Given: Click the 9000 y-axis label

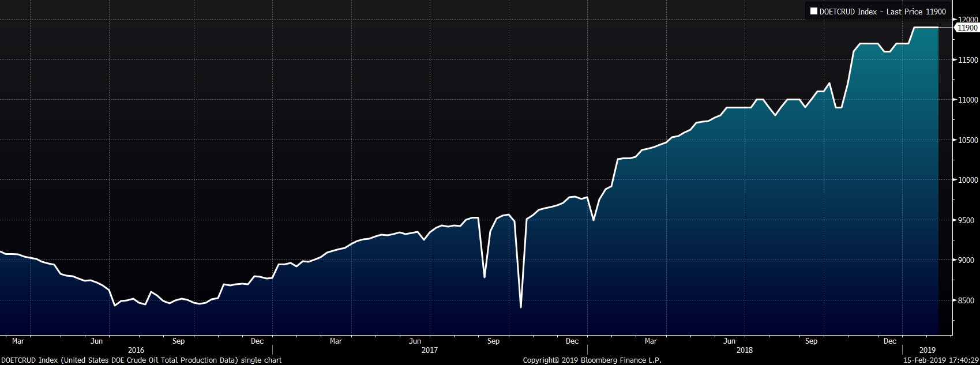Looking at the screenshot, I should tap(968, 260).
